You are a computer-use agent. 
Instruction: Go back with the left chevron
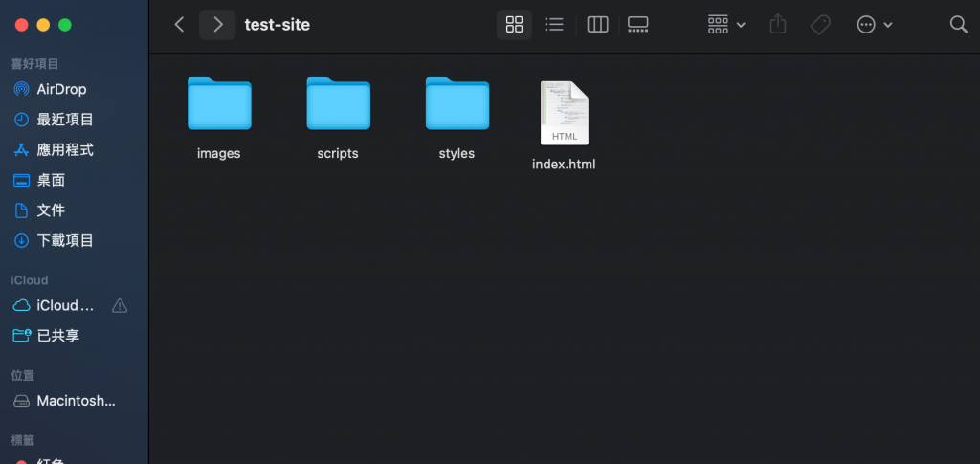pyautogui.click(x=179, y=24)
